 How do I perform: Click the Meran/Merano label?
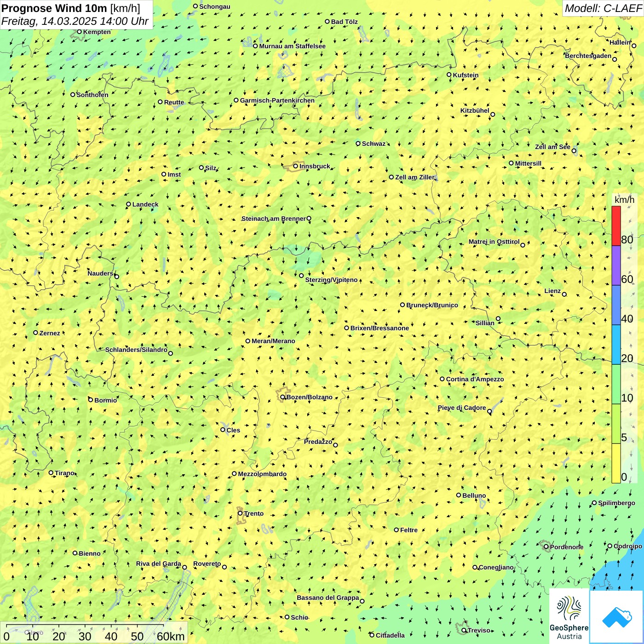tap(273, 341)
